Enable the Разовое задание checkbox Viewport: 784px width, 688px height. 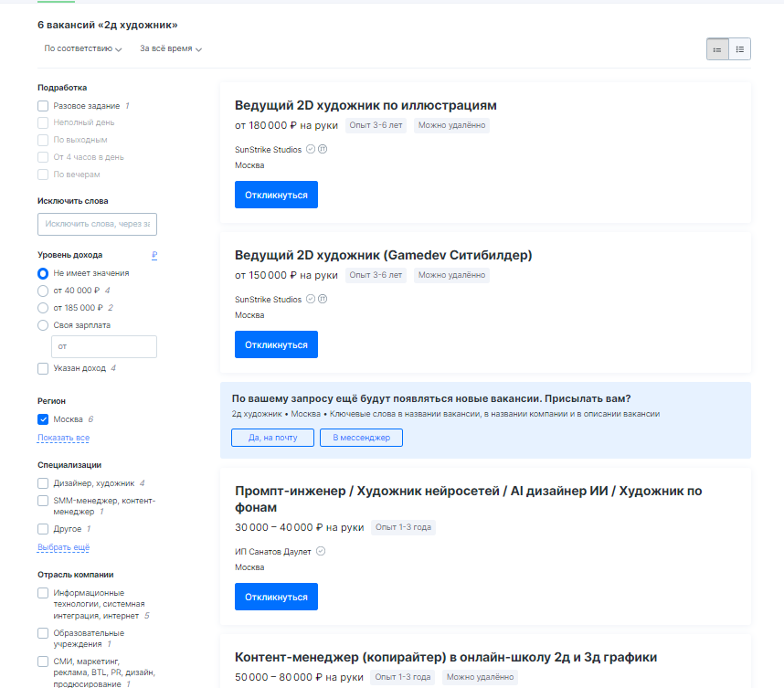(43, 106)
